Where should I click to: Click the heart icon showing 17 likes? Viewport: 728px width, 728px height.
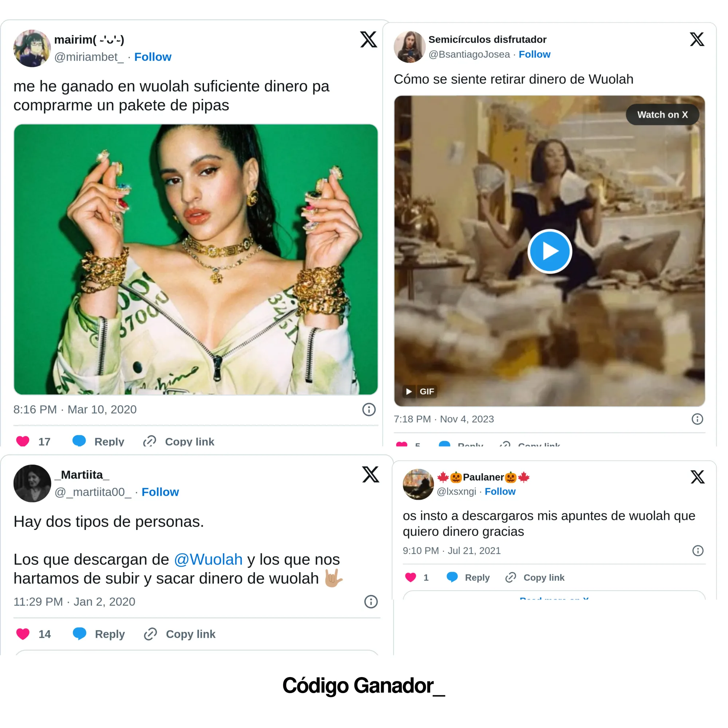pyautogui.click(x=23, y=441)
